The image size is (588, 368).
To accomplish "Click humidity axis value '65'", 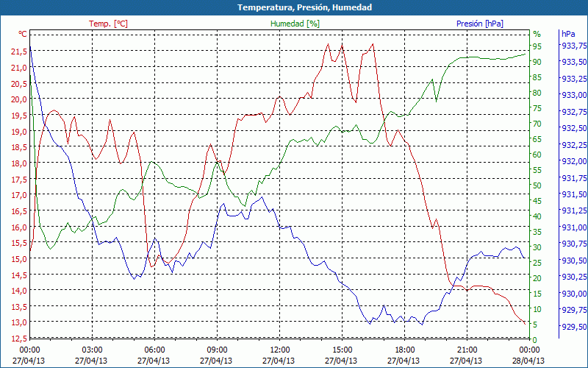I will point(537,139).
